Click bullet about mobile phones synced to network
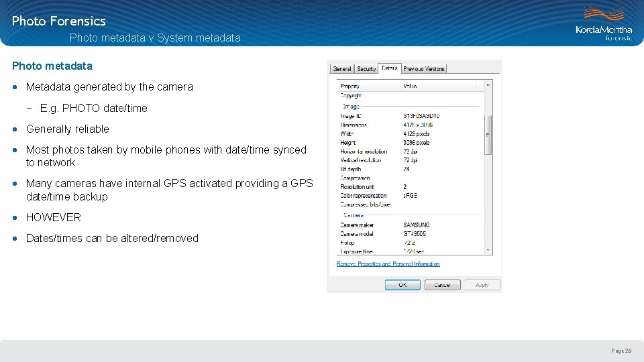The image size is (644, 362). click(x=166, y=156)
